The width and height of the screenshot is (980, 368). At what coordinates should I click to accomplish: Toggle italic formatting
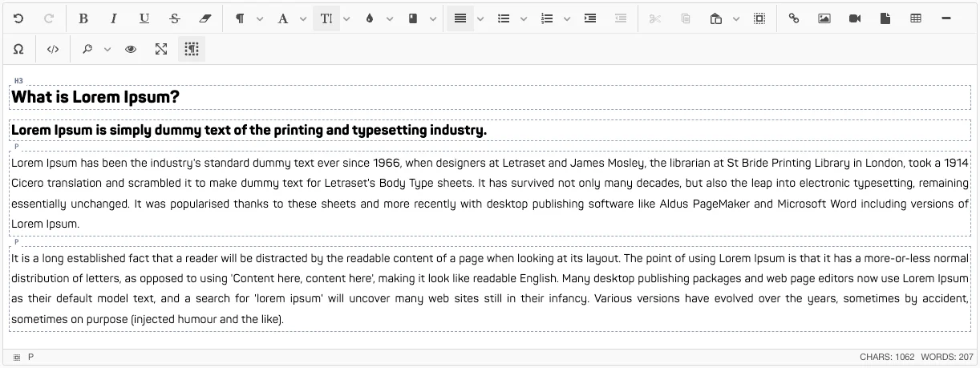pos(114,18)
